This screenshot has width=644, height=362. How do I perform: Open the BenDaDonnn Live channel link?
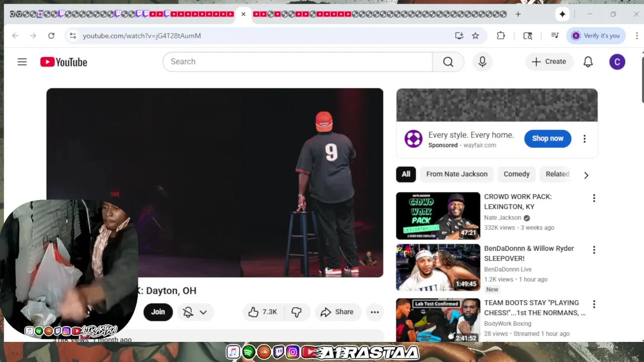point(508,269)
